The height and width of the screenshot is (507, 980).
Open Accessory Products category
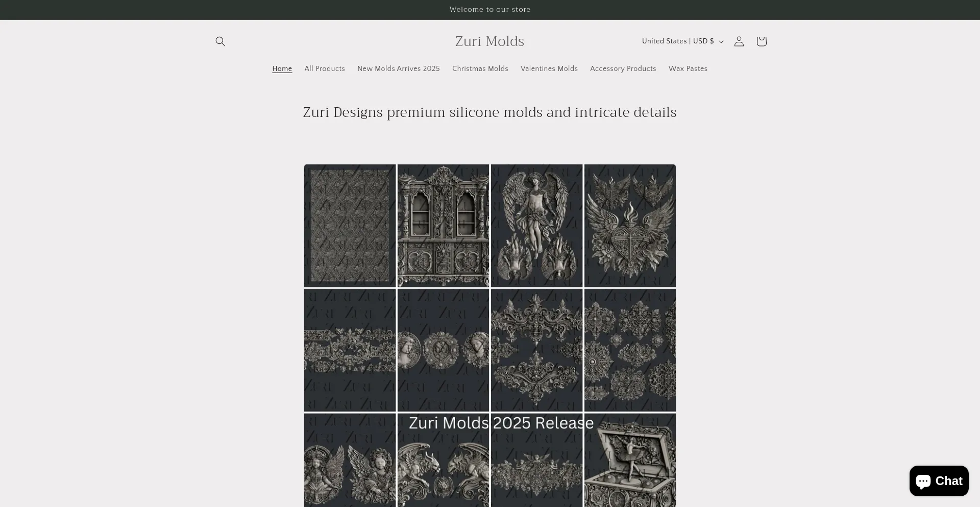coord(623,69)
